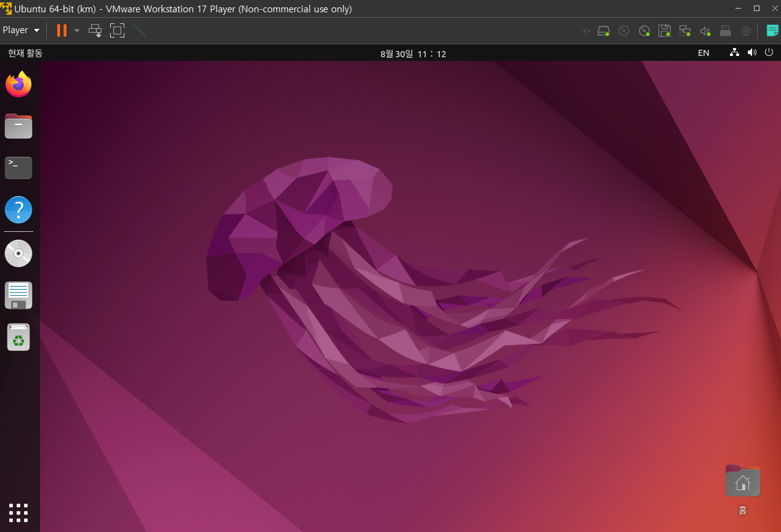This screenshot has width=781, height=532.
Task: Click the greyed webcam device icon
Action: [746, 31]
